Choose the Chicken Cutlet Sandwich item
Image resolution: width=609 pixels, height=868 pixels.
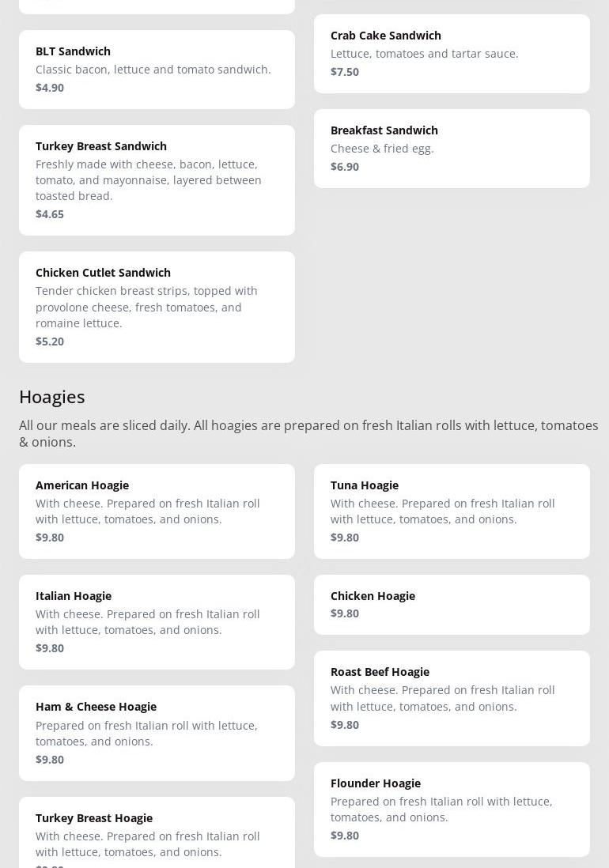pyautogui.click(x=157, y=307)
